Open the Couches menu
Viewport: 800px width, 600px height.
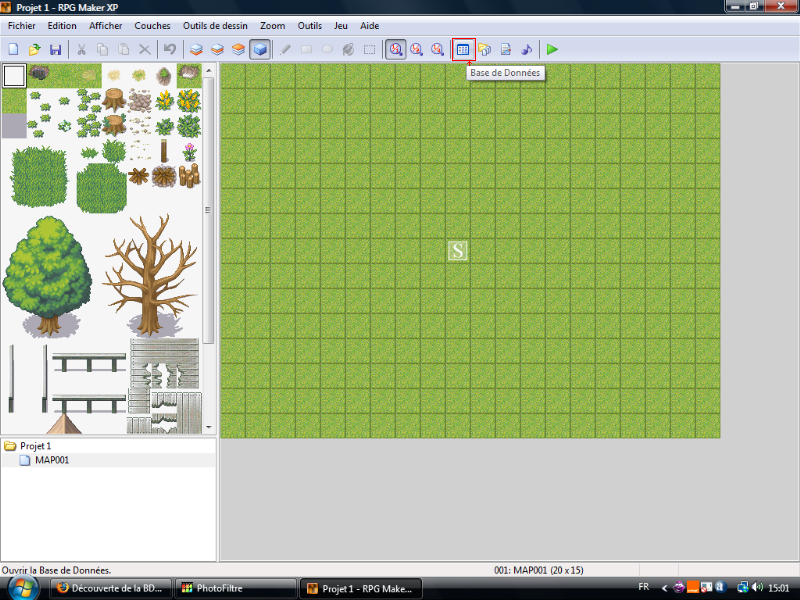(x=152, y=25)
